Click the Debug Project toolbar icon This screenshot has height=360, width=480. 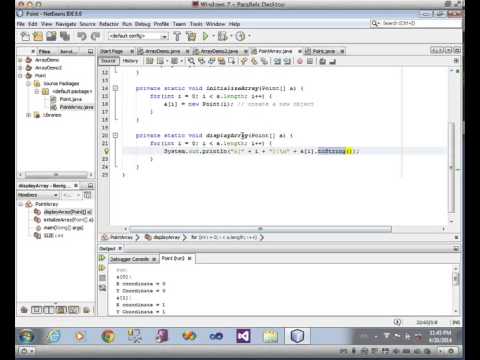click(222, 36)
